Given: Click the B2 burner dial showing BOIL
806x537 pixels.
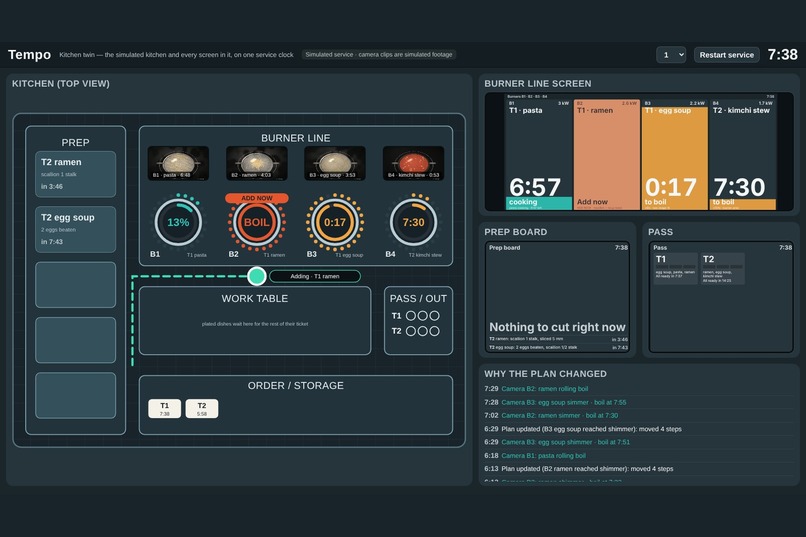Looking at the screenshot, I should (257, 223).
